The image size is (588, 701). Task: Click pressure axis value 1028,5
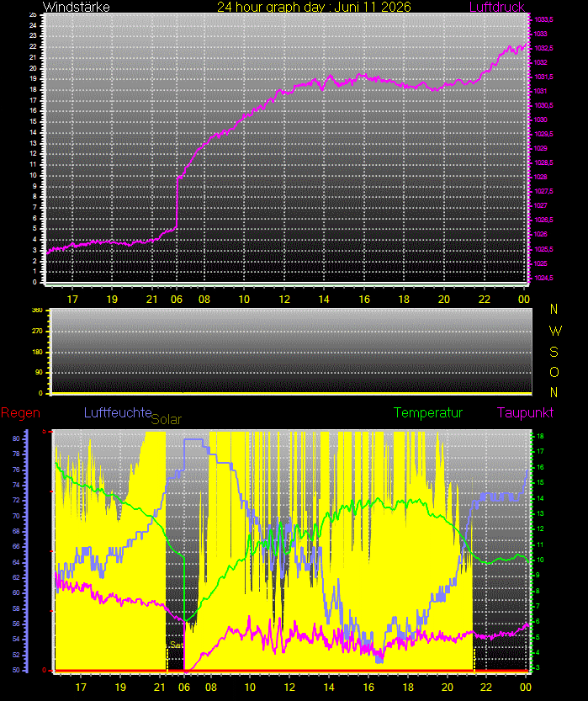coord(543,162)
